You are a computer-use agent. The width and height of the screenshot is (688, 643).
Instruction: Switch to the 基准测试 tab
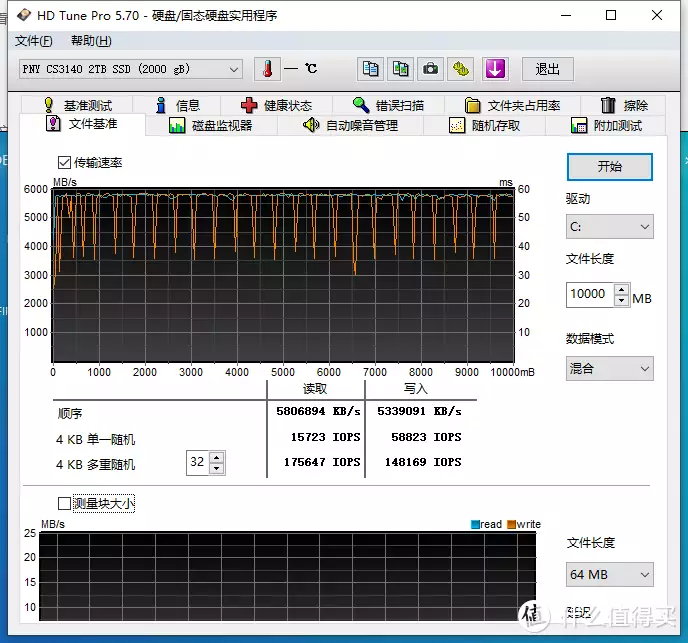point(77,105)
